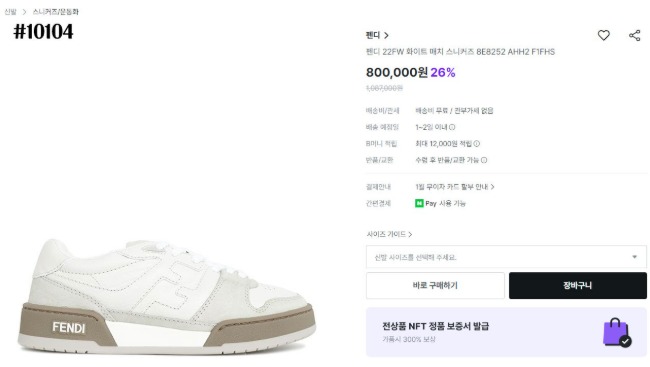
Task: Click the 바로 구매하기 button
Action: click(435, 285)
